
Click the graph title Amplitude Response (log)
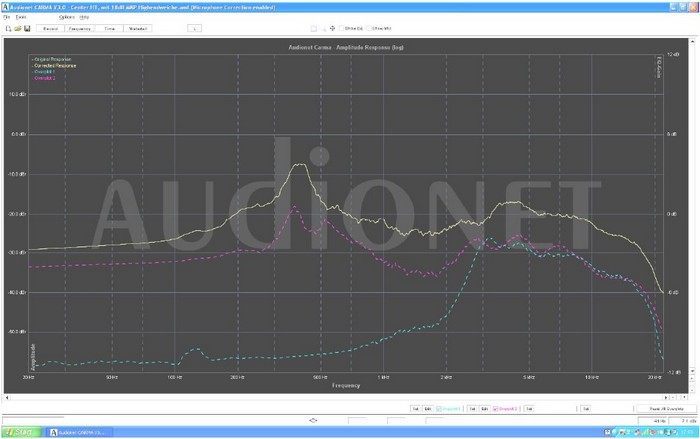coord(346,47)
